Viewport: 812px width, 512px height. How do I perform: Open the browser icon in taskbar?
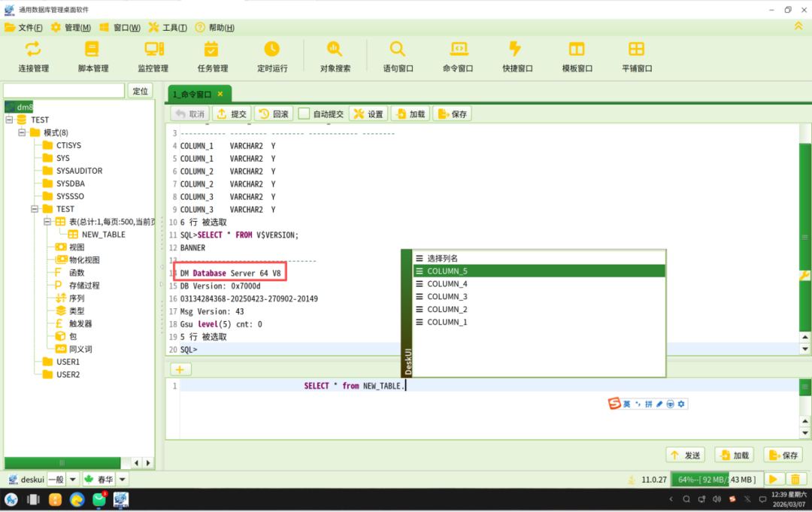(x=77, y=499)
